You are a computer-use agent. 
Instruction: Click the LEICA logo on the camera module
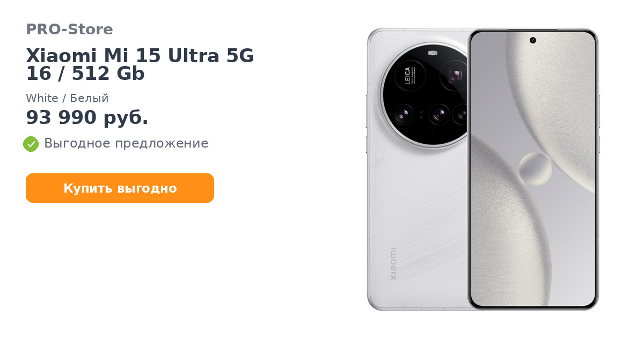pos(407,76)
